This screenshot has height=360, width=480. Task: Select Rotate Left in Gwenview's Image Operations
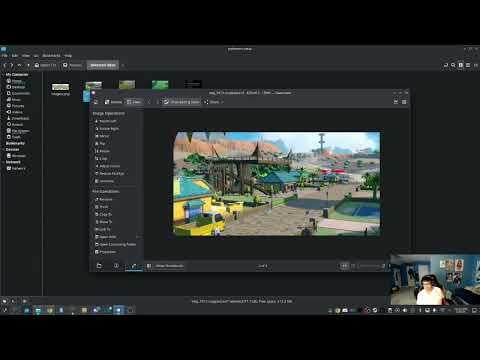106,121
